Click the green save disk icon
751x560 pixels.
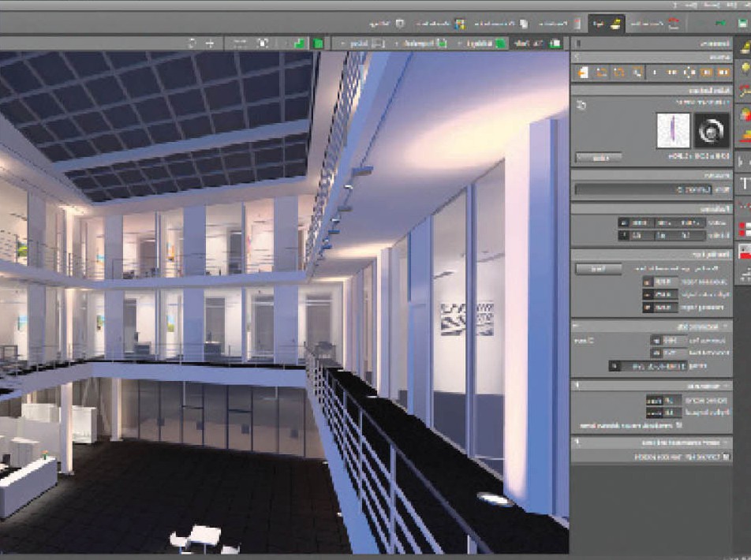click(743, 24)
